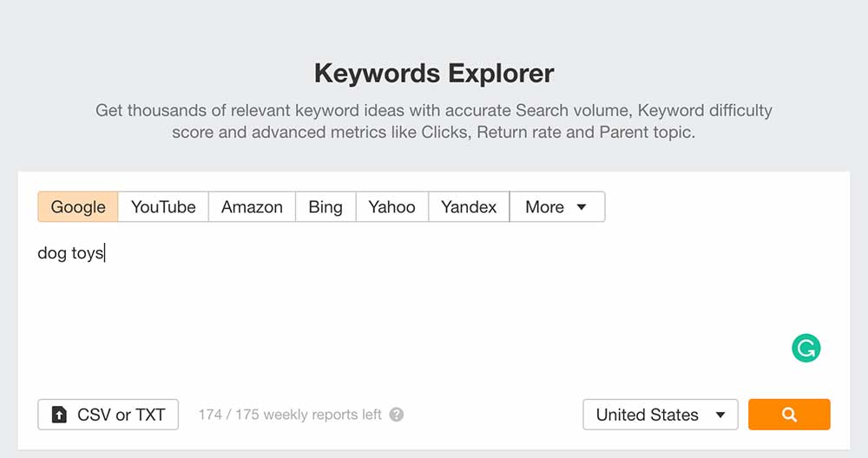Pick the Yandex search engine tab
The image size is (868, 458).
[x=469, y=207]
